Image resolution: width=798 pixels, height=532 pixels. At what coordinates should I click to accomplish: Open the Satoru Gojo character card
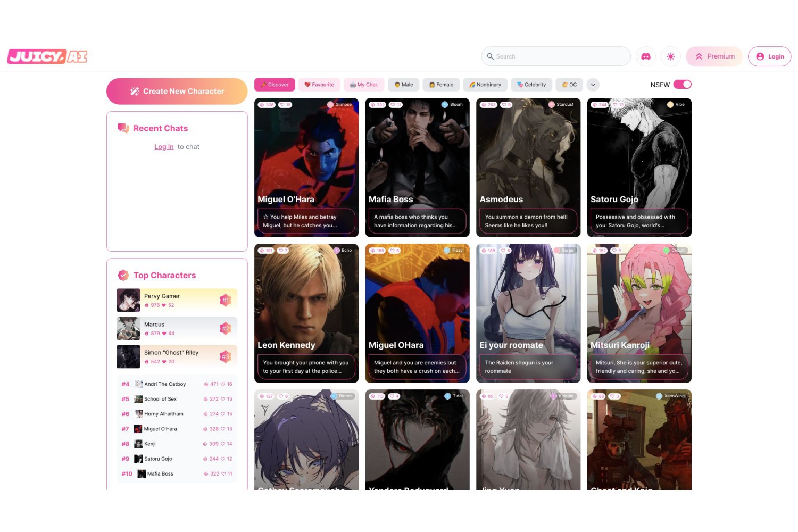[x=639, y=168]
